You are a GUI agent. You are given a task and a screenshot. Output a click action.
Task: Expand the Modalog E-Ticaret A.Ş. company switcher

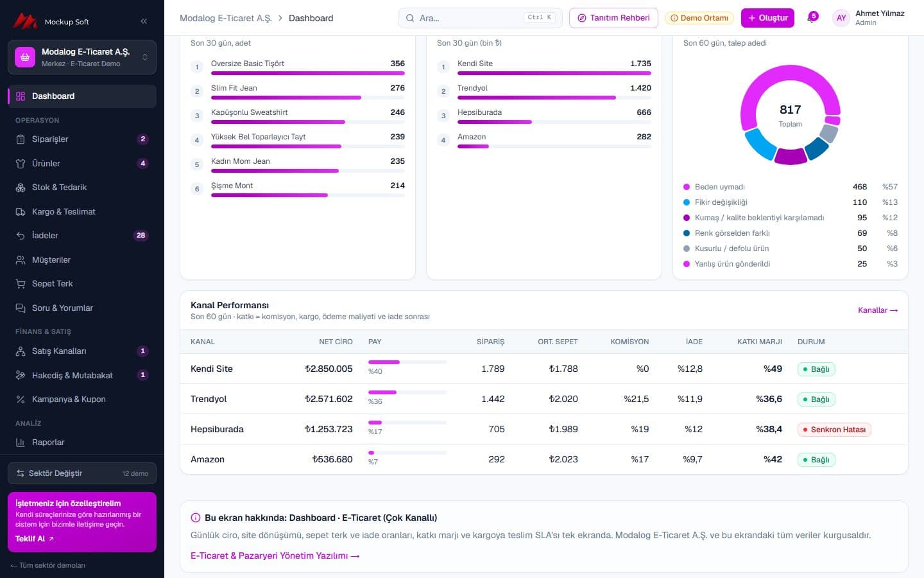pyautogui.click(x=82, y=57)
